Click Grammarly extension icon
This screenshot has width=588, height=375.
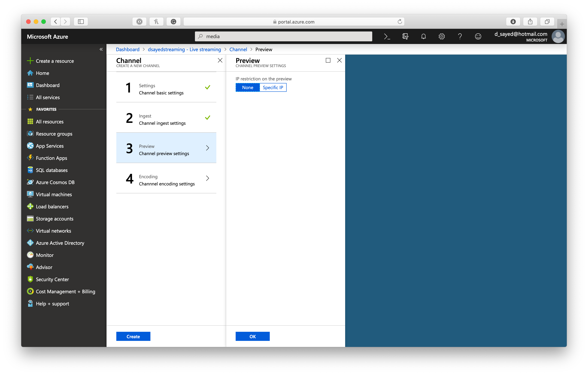pyautogui.click(x=174, y=22)
